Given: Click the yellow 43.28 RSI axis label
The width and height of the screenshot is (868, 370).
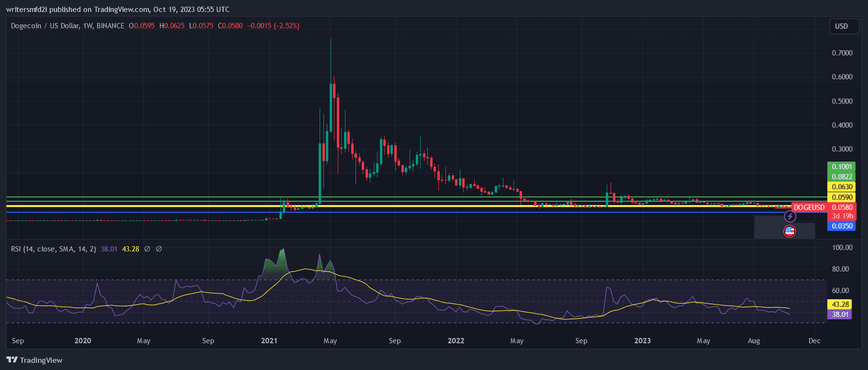Looking at the screenshot, I should pyautogui.click(x=840, y=304).
